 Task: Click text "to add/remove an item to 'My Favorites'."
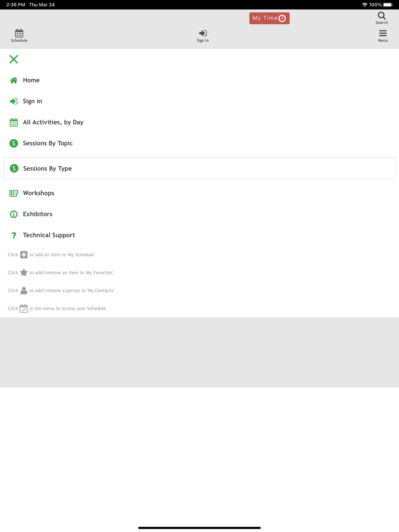[72, 273]
